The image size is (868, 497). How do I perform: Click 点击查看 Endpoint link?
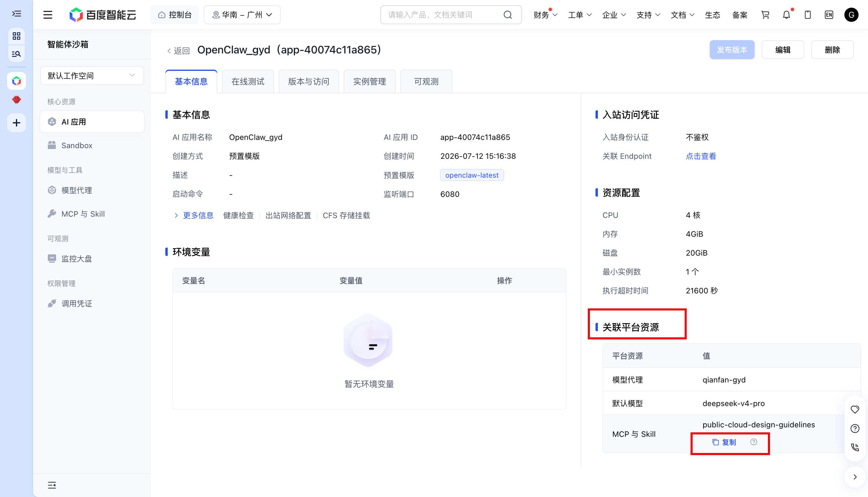coord(701,156)
